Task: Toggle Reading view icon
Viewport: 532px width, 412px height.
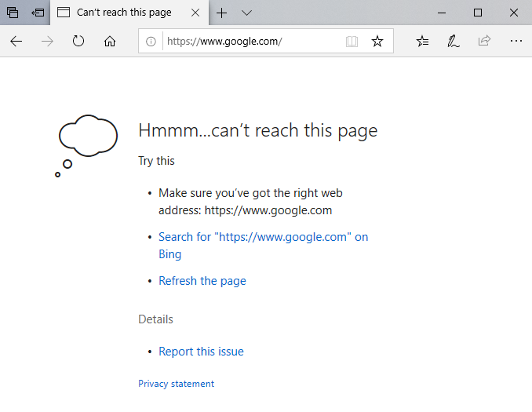Action: [x=352, y=42]
